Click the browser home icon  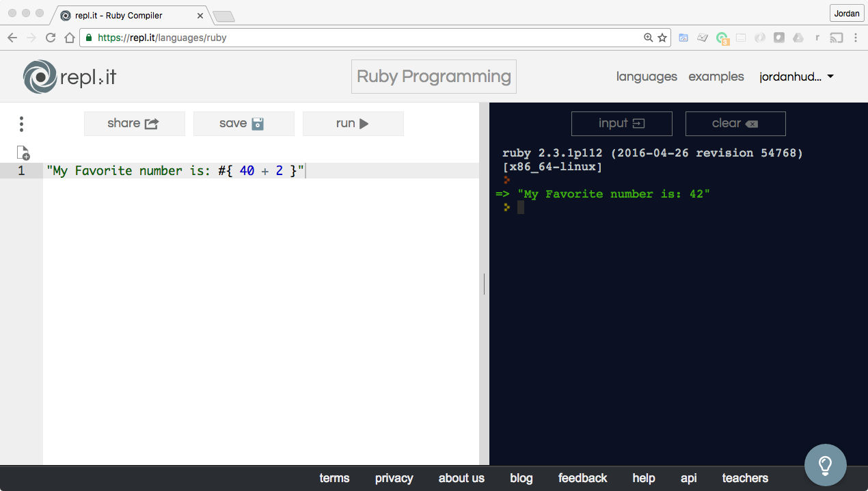[x=69, y=38]
